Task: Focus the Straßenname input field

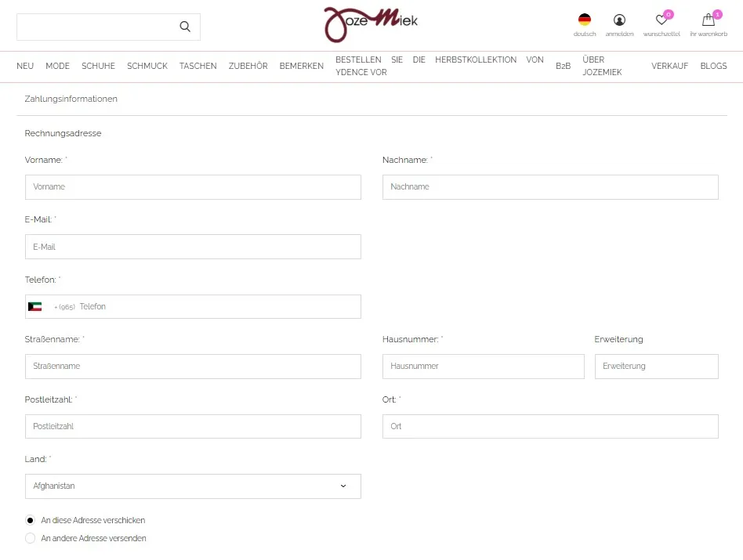Action: coord(193,367)
